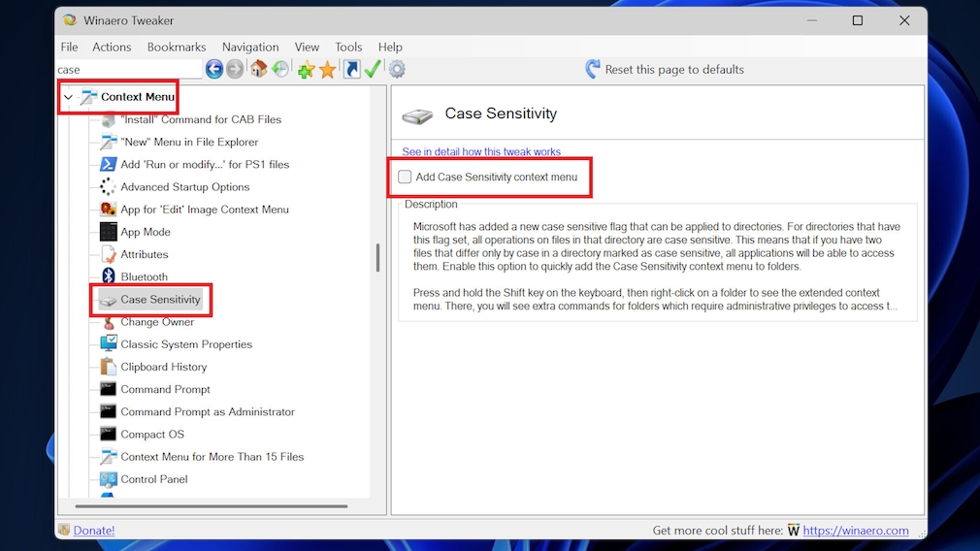
Task: Open 'See in detail how this tweak works' link
Action: (481, 151)
